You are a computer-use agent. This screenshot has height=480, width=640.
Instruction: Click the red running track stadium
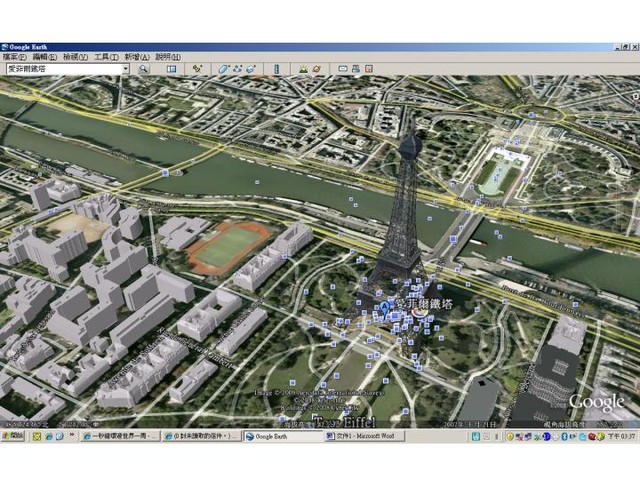tap(227, 247)
